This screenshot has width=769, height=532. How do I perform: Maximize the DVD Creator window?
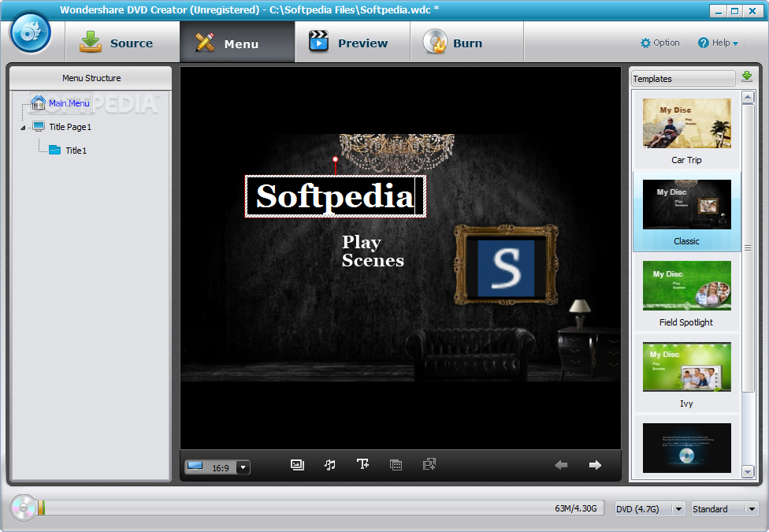click(x=734, y=11)
